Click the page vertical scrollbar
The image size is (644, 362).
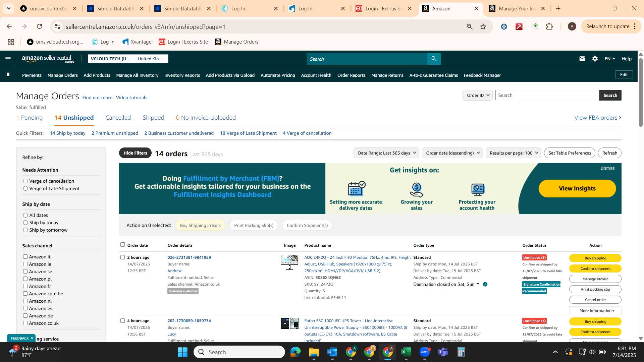pos(641,92)
